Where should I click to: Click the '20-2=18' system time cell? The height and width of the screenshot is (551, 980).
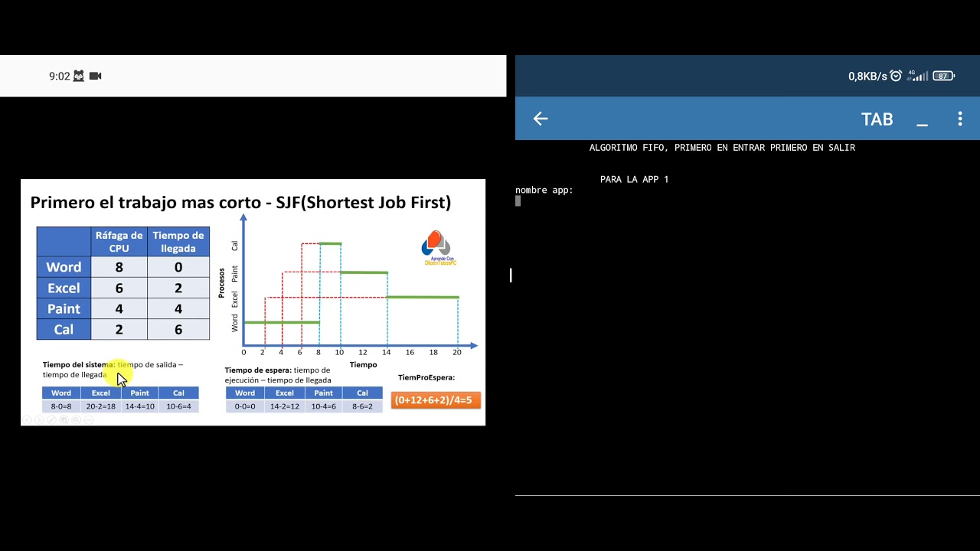pos(101,406)
